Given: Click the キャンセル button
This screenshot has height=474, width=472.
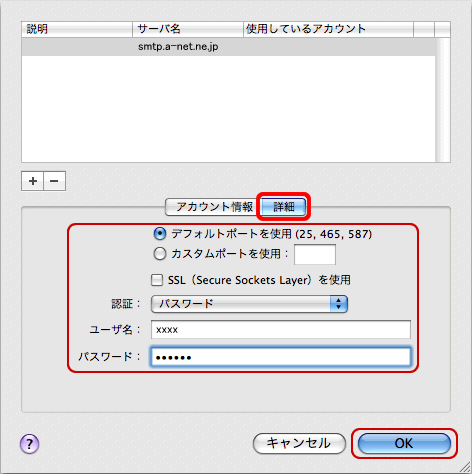Looking at the screenshot, I should click(299, 444).
